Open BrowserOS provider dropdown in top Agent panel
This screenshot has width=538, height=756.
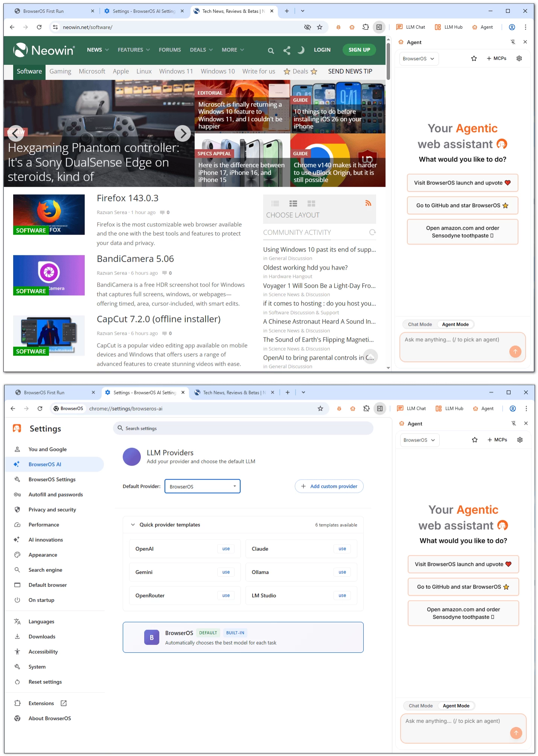click(419, 59)
